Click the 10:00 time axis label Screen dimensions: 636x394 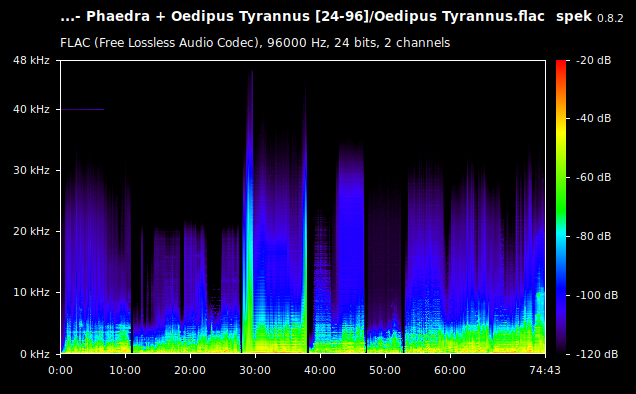pos(125,370)
